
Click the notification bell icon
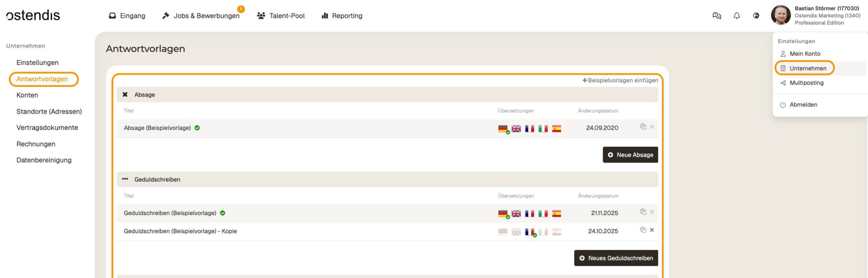(736, 16)
